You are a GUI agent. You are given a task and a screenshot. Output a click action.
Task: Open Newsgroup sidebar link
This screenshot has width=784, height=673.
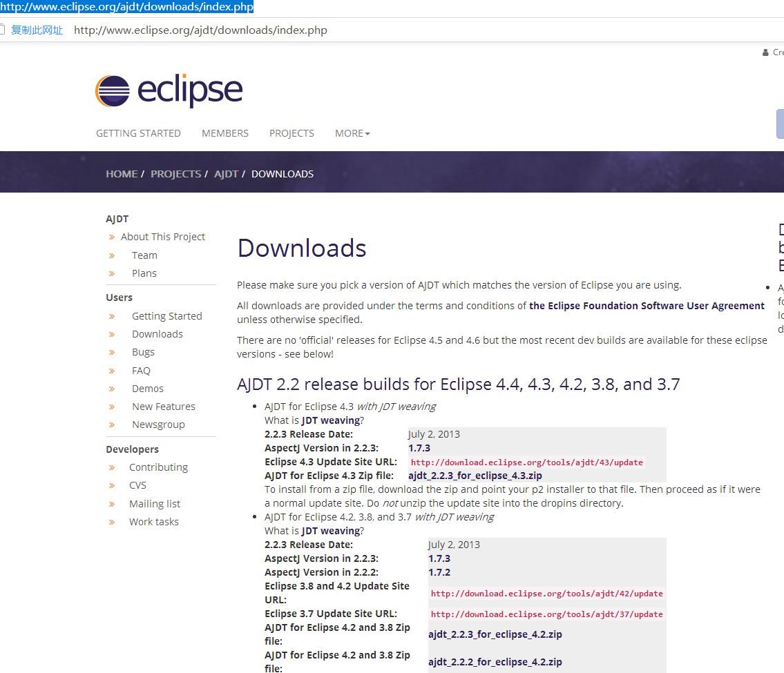158,425
